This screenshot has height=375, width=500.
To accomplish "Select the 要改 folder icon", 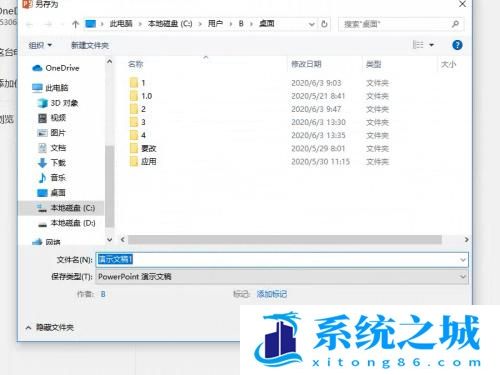I will pos(134,148).
